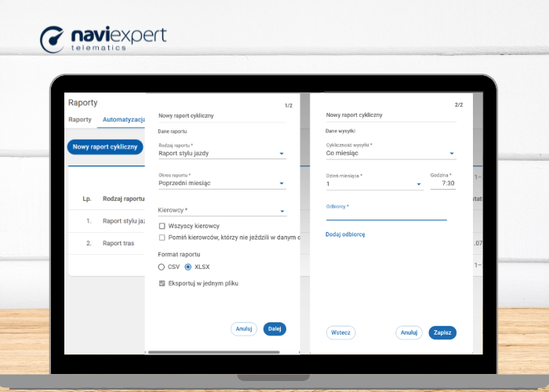Switch to the Raporty tab
The width and height of the screenshot is (549, 392).
[80, 120]
